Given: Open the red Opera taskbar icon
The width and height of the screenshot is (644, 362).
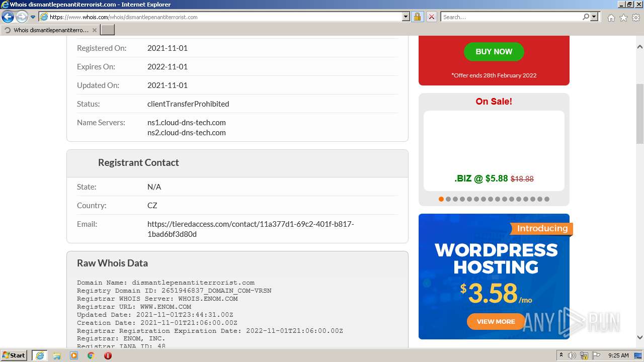Looking at the screenshot, I should tap(108, 355).
